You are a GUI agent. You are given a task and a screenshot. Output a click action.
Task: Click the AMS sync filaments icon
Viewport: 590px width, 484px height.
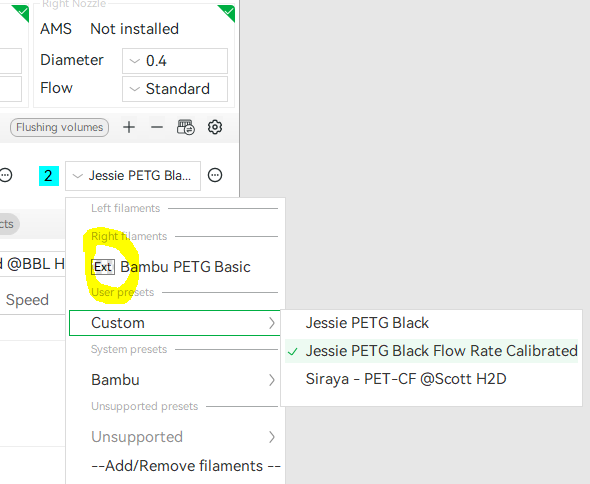[x=186, y=127]
